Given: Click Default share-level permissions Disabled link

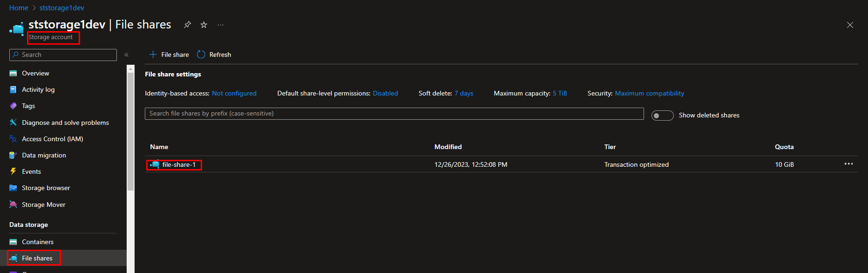Looking at the screenshot, I should pyautogui.click(x=386, y=93).
